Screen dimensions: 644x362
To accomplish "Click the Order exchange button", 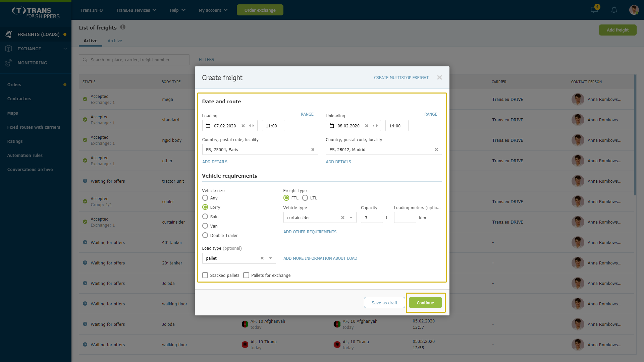I will pyautogui.click(x=260, y=10).
